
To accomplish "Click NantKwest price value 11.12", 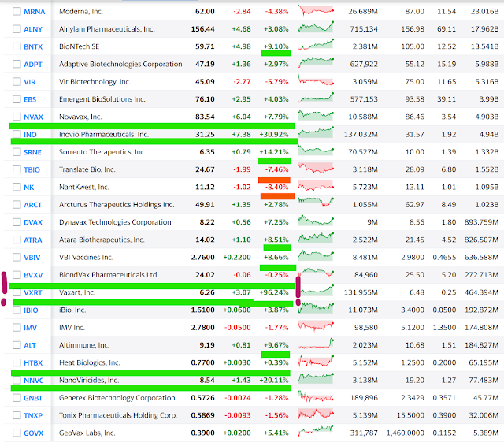I will 205,187.
